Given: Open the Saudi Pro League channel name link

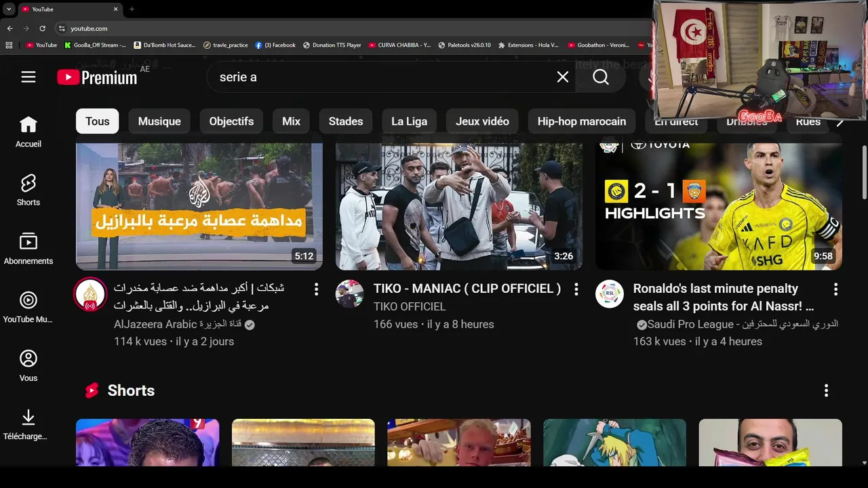Looking at the screenshot, I should click(x=743, y=325).
